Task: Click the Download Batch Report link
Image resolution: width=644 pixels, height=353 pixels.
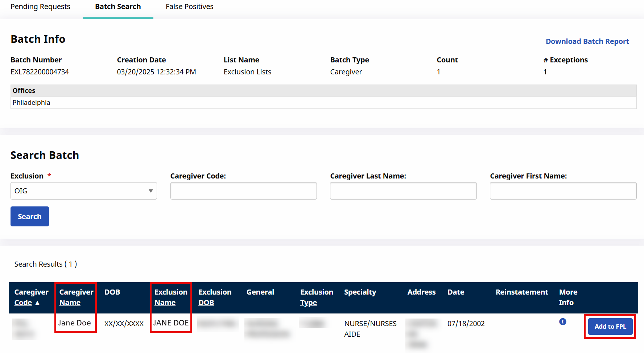Action: click(x=587, y=41)
